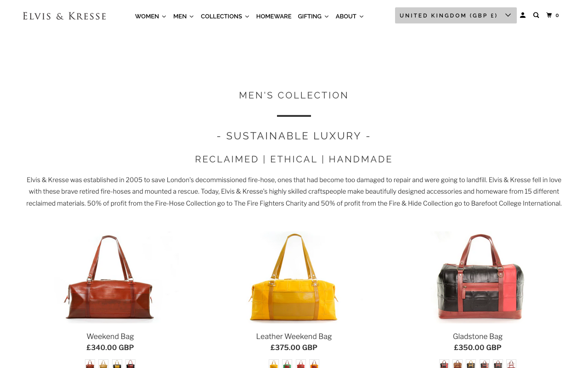This screenshot has width=588, height=368.
Task: Expand the Women menu chevron
Action: point(164,17)
